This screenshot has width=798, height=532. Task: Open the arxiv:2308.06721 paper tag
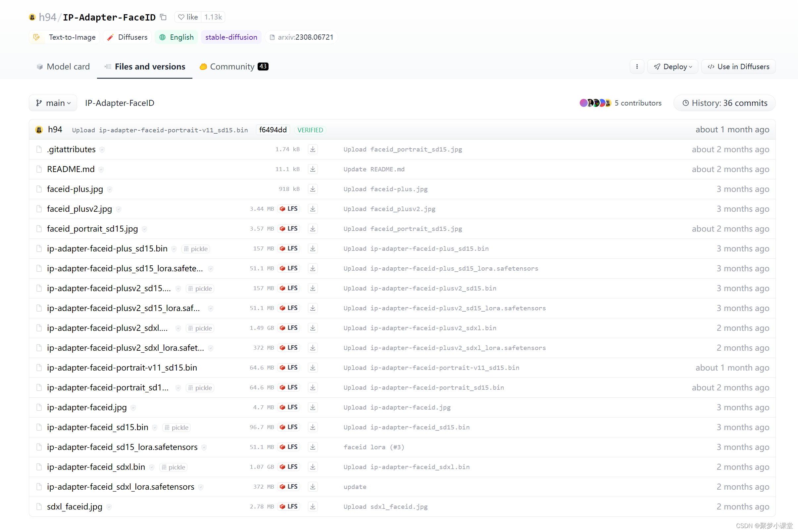coord(301,37)
